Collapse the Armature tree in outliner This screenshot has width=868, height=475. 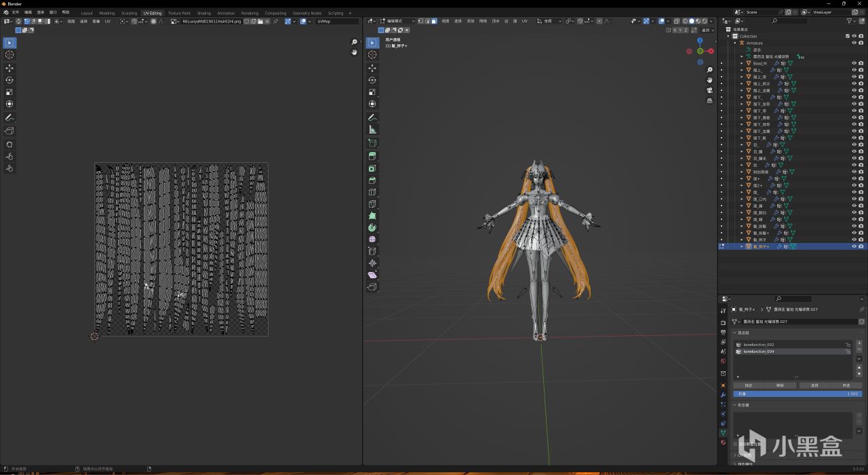click(734, 43)
